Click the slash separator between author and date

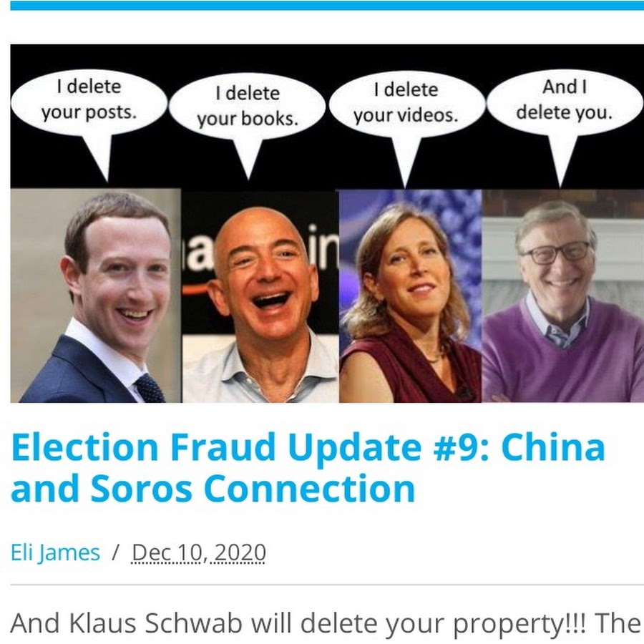coord(115,552)
